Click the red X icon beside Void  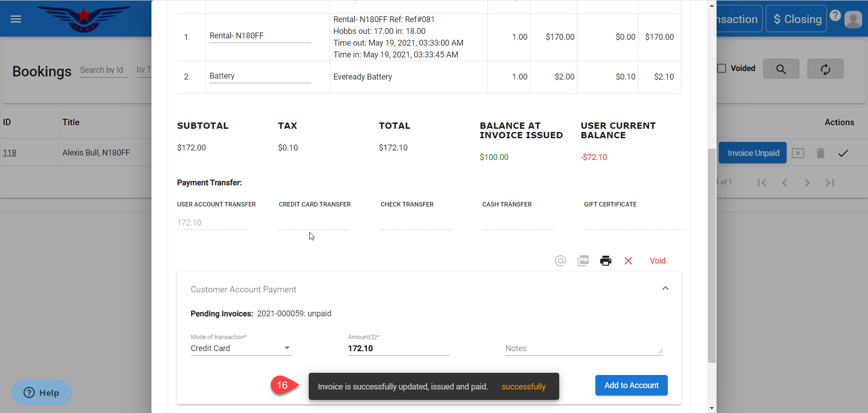pos(628,261)
